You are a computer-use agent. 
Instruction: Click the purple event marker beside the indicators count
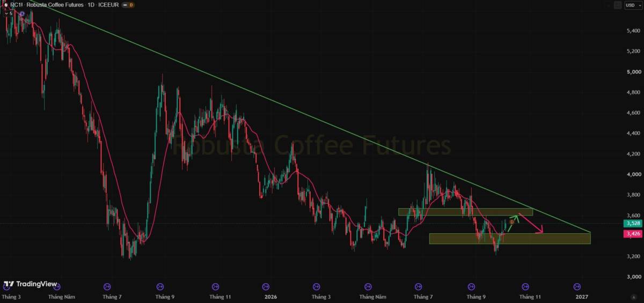[x=22, y=13]
